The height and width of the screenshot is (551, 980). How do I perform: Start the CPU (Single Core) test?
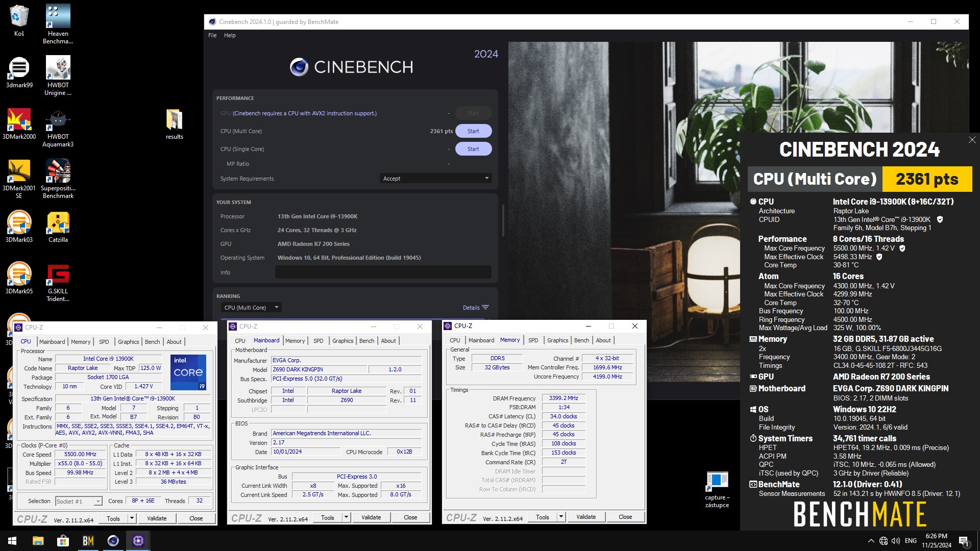[x=473, y=149]
